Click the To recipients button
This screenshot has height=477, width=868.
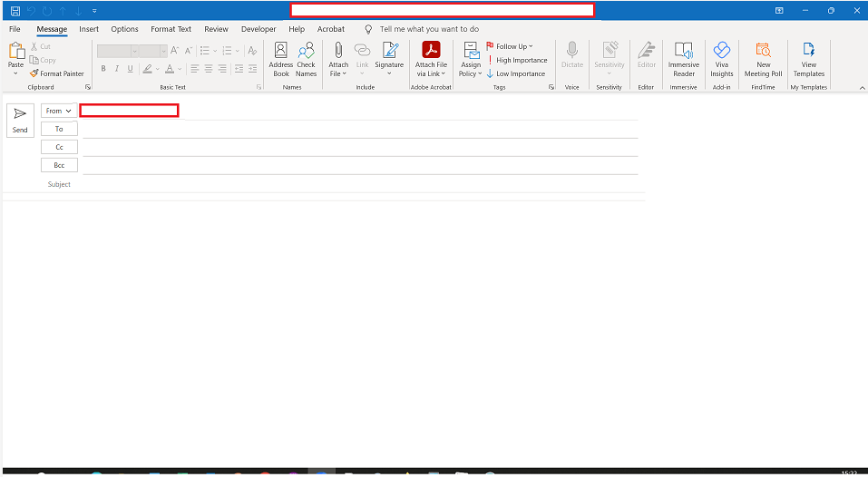[59, 129]
